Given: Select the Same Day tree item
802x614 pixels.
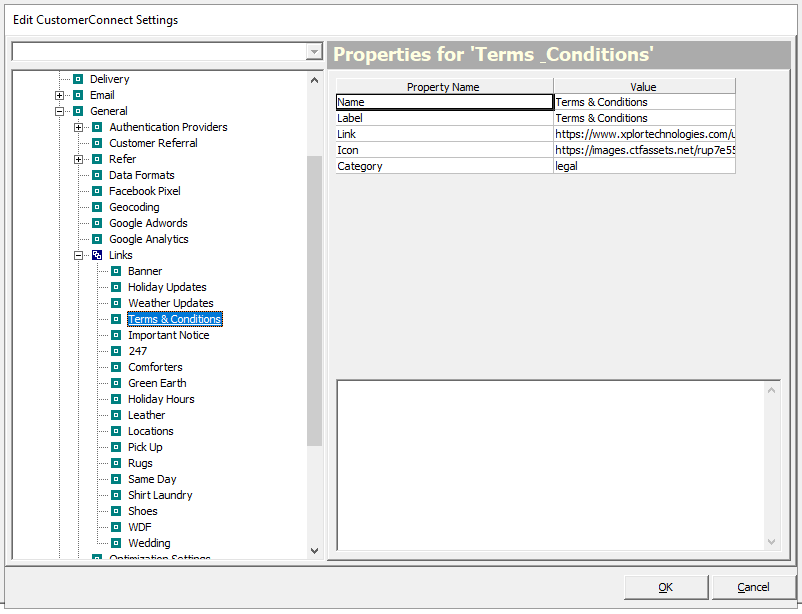Looking at the screenshot, I should [x=152, y=479].
